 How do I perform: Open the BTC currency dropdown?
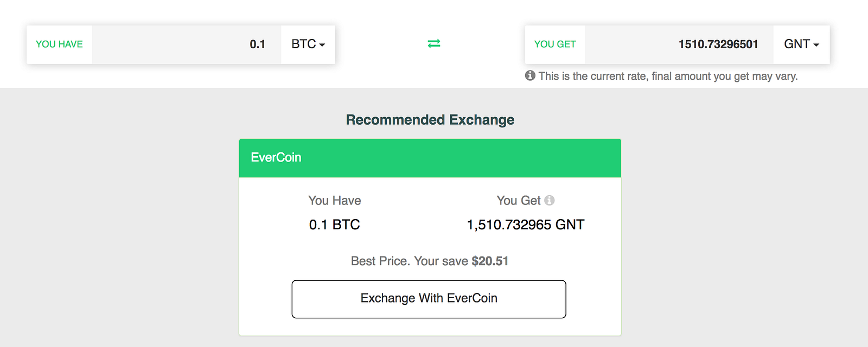coord(308,44)
